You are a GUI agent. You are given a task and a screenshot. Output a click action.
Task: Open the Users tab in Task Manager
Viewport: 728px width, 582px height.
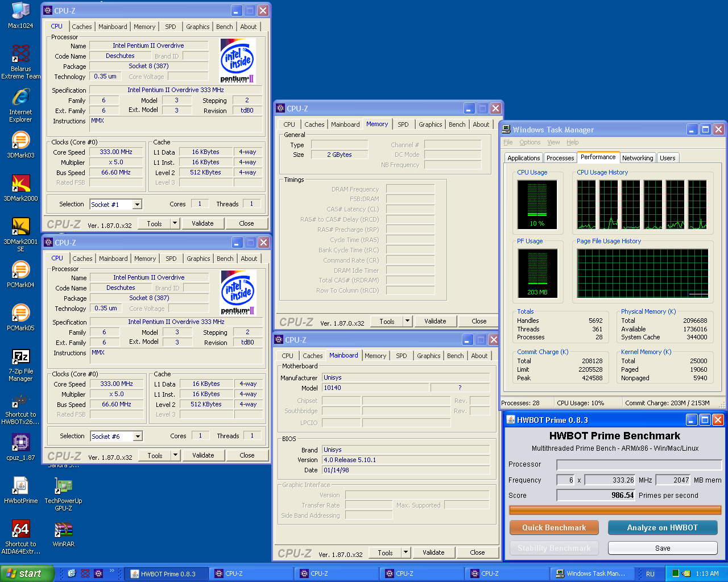point(668,158)
